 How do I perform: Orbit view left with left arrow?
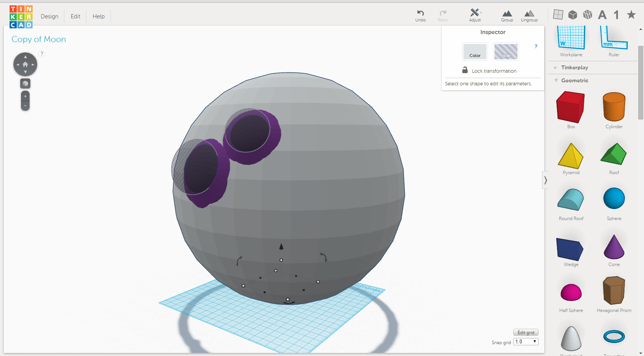[x=18, y=65]
